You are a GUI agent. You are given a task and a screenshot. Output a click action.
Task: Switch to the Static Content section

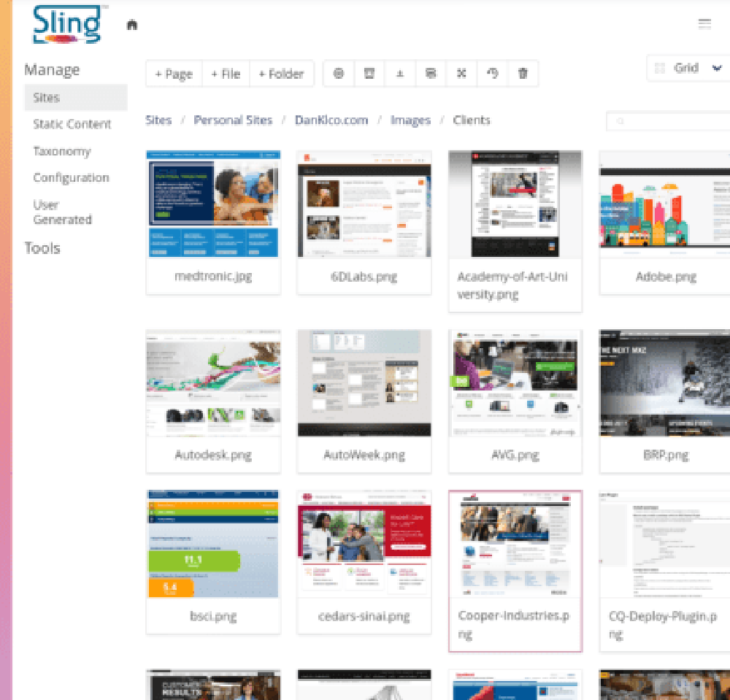click(72, 124)
